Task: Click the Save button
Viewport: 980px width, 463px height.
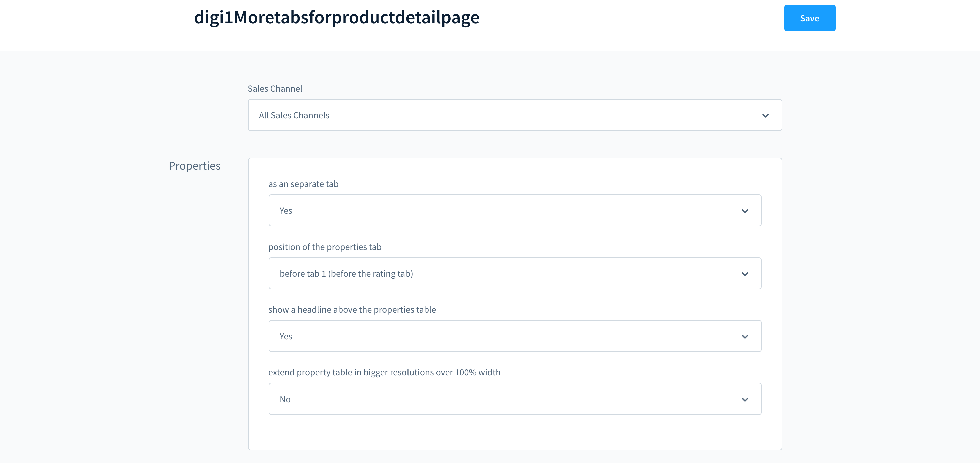Action: 809,18
